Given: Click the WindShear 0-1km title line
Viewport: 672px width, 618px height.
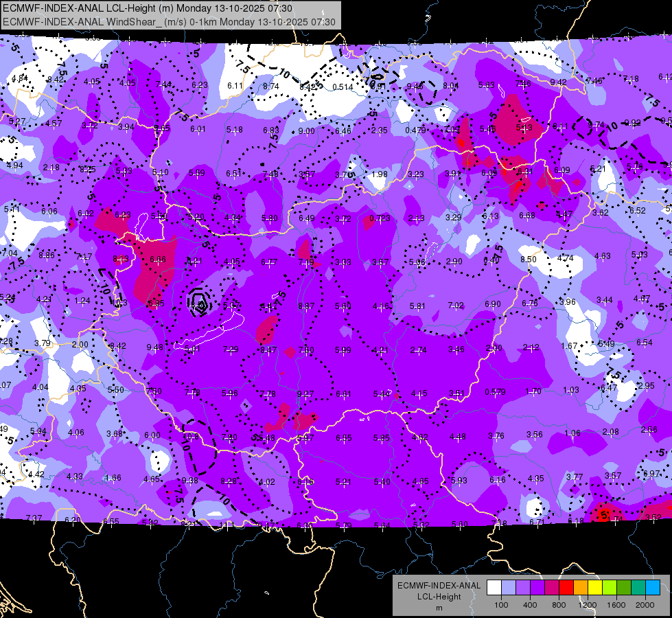Looking at the screenshot, I should (169, 22).
